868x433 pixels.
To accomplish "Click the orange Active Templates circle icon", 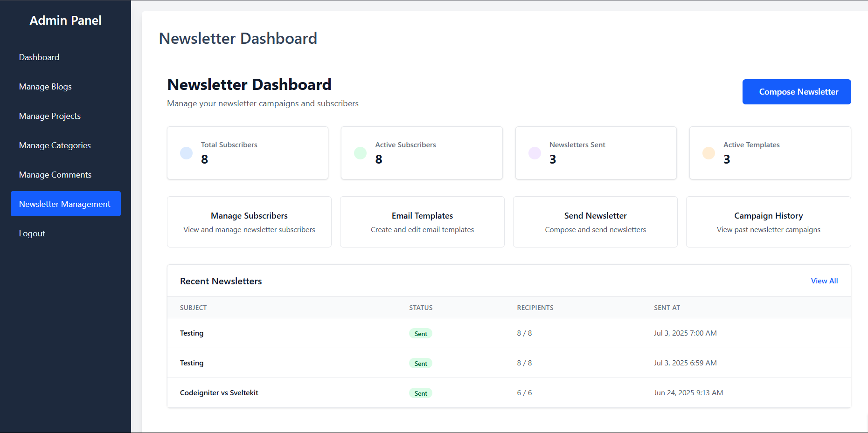I will coord(708,153).
